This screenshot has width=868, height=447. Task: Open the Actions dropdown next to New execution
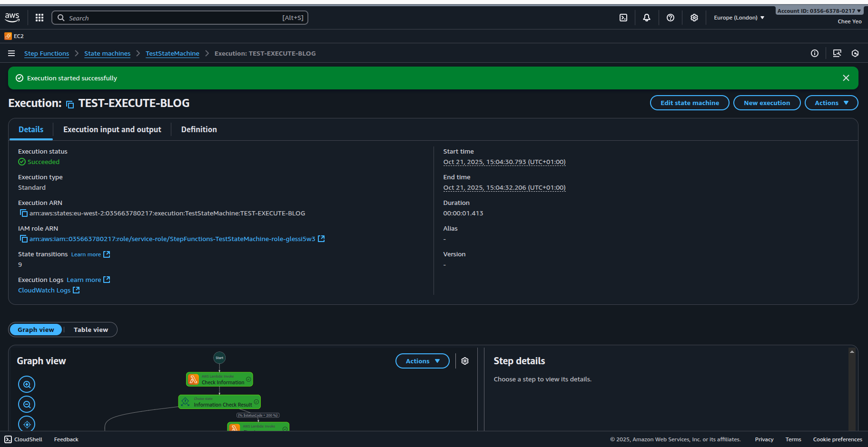[831, 103]
